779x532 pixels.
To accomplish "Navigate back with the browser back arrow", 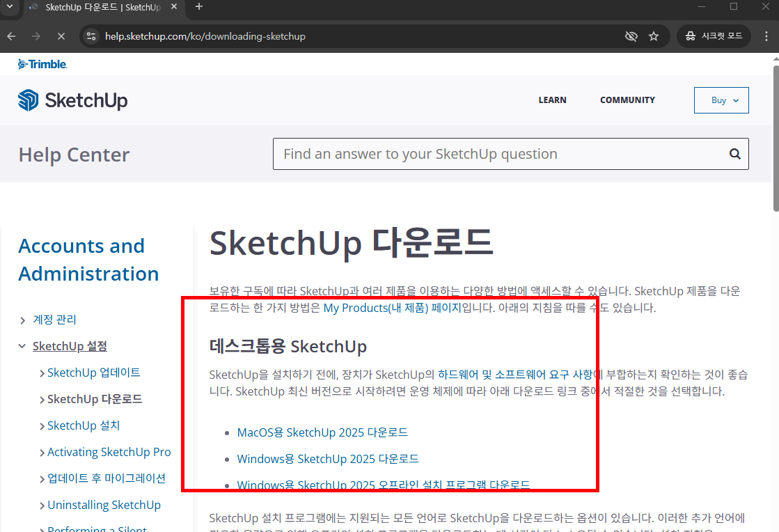I will pyautogui.click(x=11, y=36).
